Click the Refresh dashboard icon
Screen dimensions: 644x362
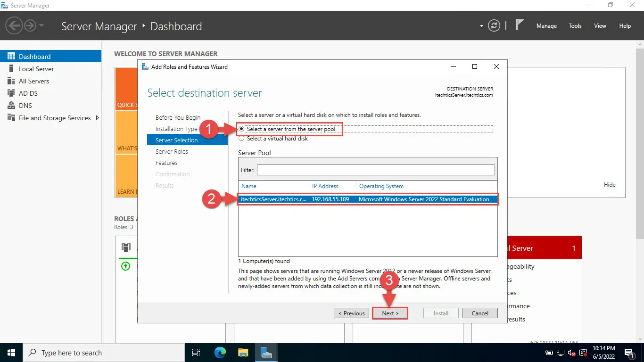494,26
